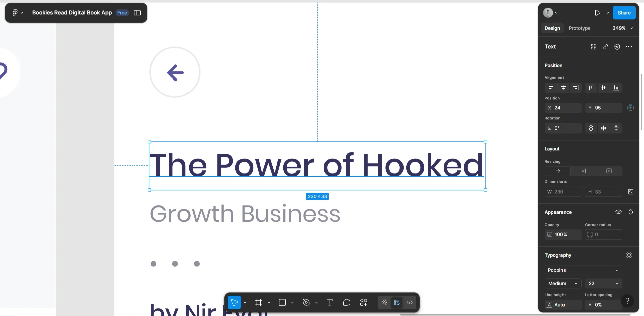Click the Free plan badge

pyautogui.click(x=122, y=13)
